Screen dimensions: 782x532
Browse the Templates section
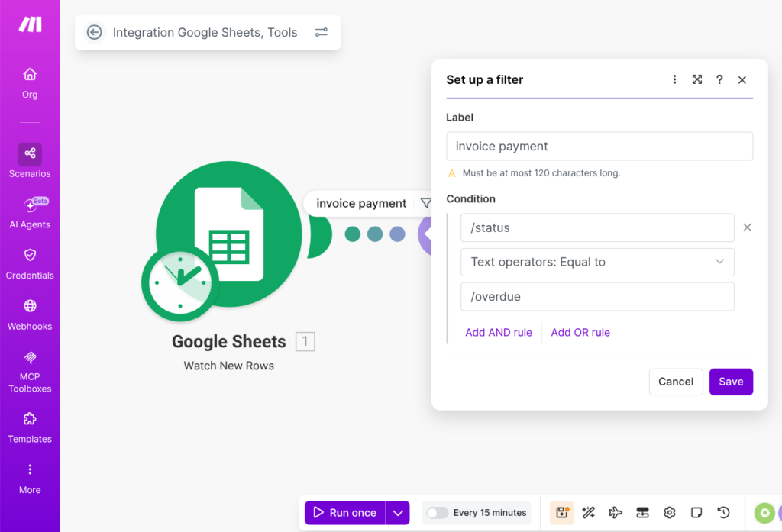(x=30, y=427)
